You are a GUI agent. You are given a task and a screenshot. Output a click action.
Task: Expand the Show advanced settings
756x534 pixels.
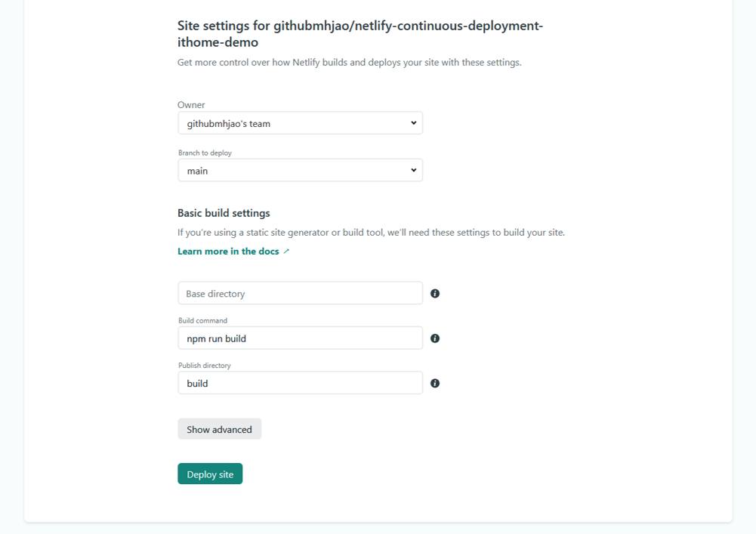[x=219, y=429]
